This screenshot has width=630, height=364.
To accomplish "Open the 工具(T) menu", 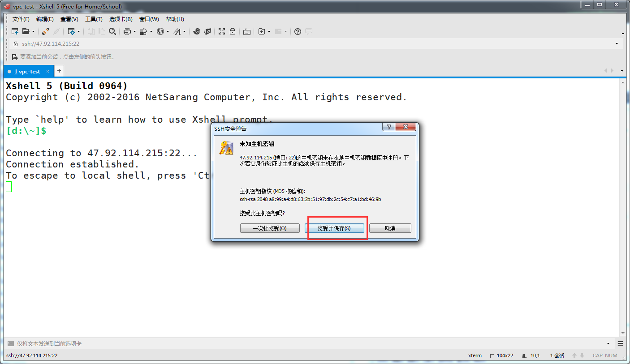I will click(93, 19).
